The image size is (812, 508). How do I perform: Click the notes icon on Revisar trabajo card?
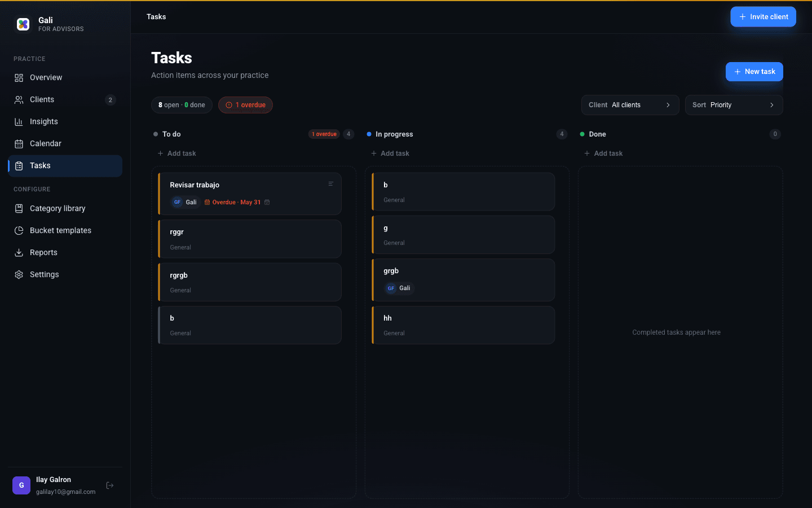coord(331,184)
